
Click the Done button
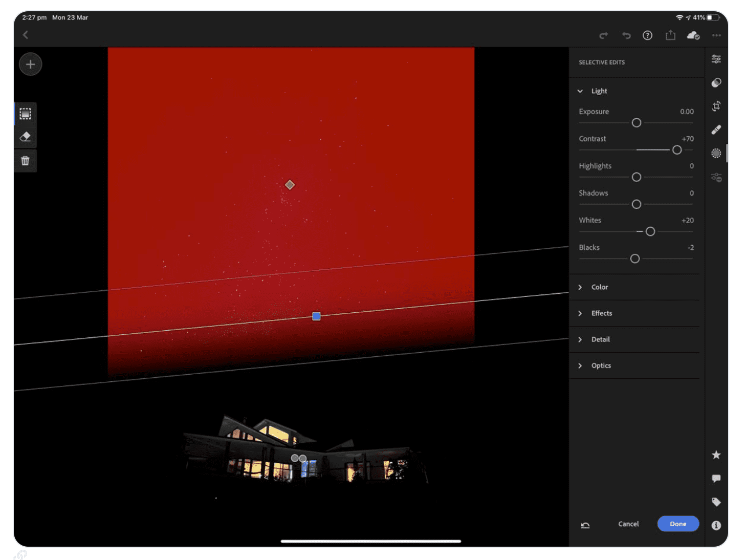click(x=678, y=524)
